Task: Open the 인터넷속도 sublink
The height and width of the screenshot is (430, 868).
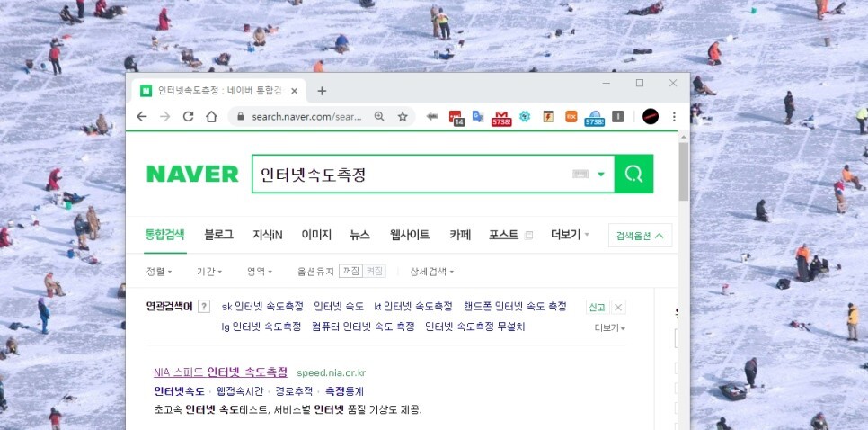Action: (x=180, y=391)
